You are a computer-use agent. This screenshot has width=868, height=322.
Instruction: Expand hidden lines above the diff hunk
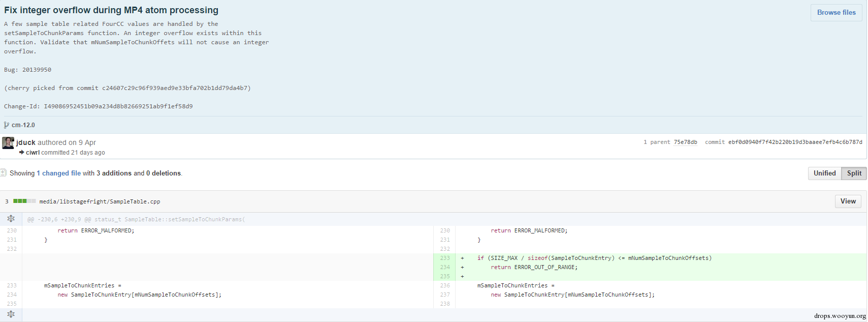[x=11, y=219]
